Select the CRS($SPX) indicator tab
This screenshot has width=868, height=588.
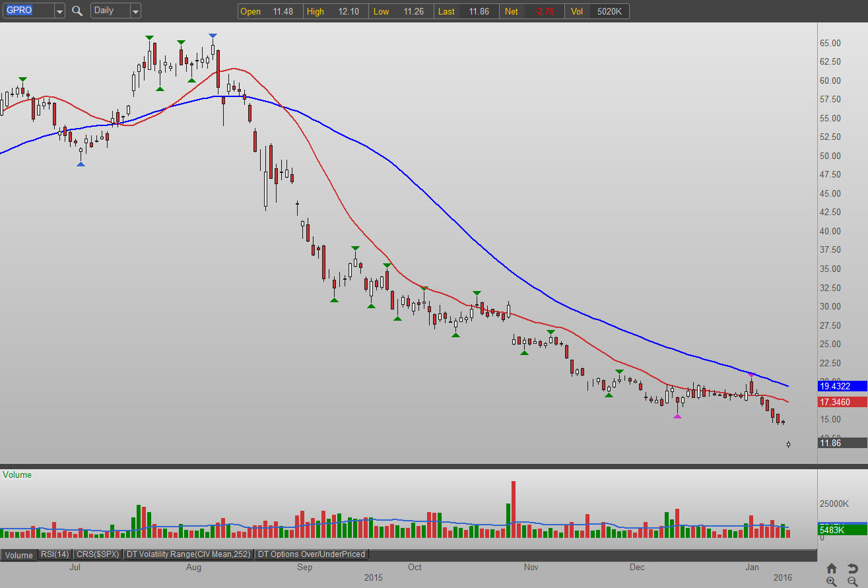97,554
